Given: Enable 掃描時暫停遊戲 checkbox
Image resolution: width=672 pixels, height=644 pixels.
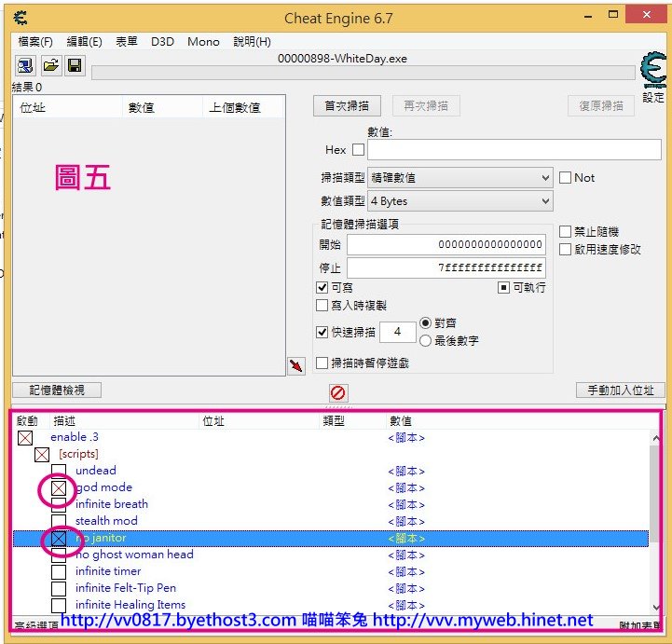Looking at the screenshot, I should 322,363.
